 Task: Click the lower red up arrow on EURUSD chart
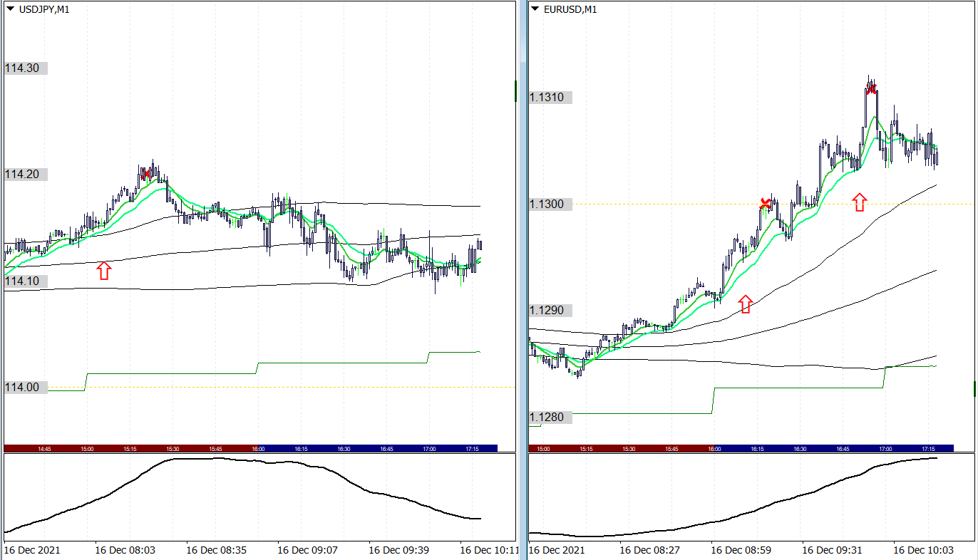[x=746, y=304]
